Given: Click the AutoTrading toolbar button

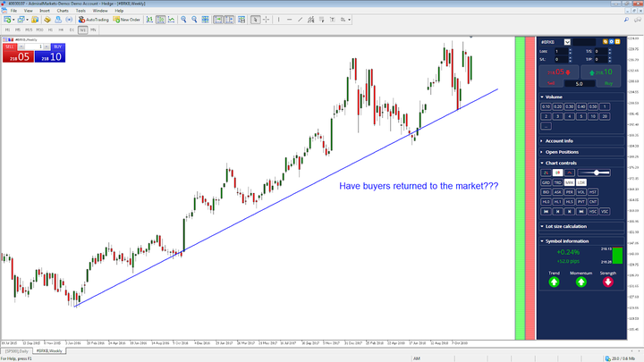Looking at the screenshot, I should (x=94, y=19).
